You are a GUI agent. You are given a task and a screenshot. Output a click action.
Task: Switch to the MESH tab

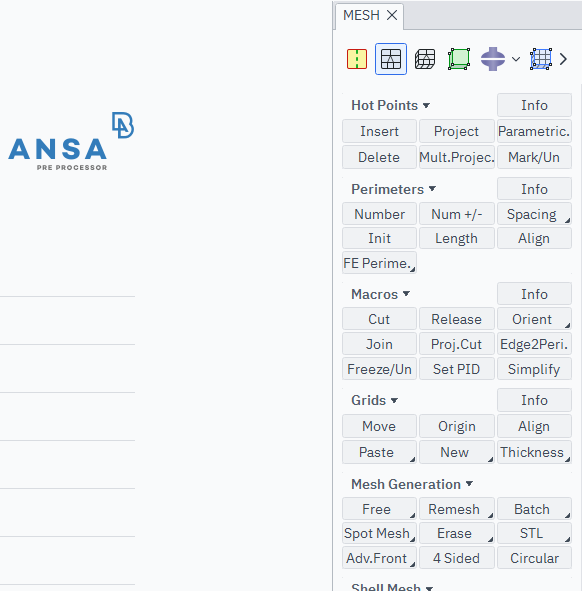[361, 15]
